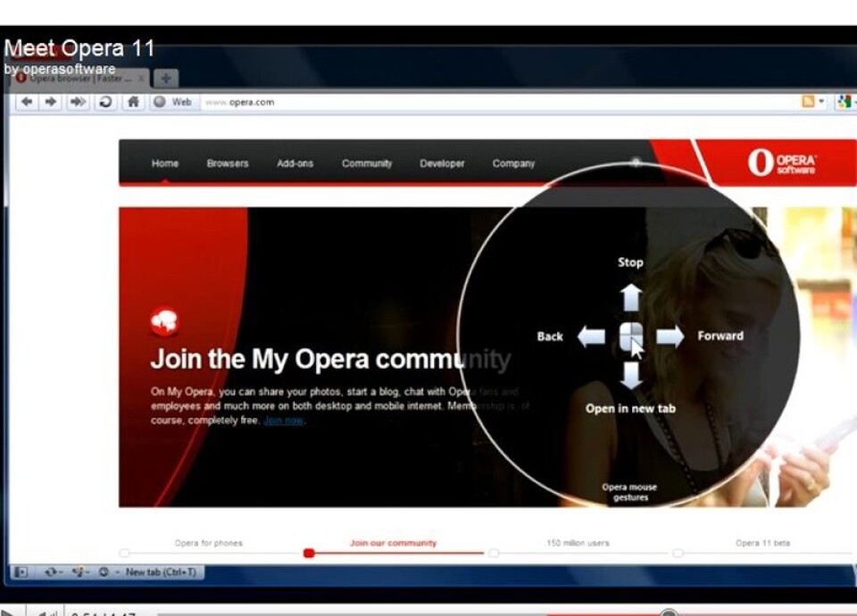Expand the Opera Turbo dropdown arrow

coord(116,572)
